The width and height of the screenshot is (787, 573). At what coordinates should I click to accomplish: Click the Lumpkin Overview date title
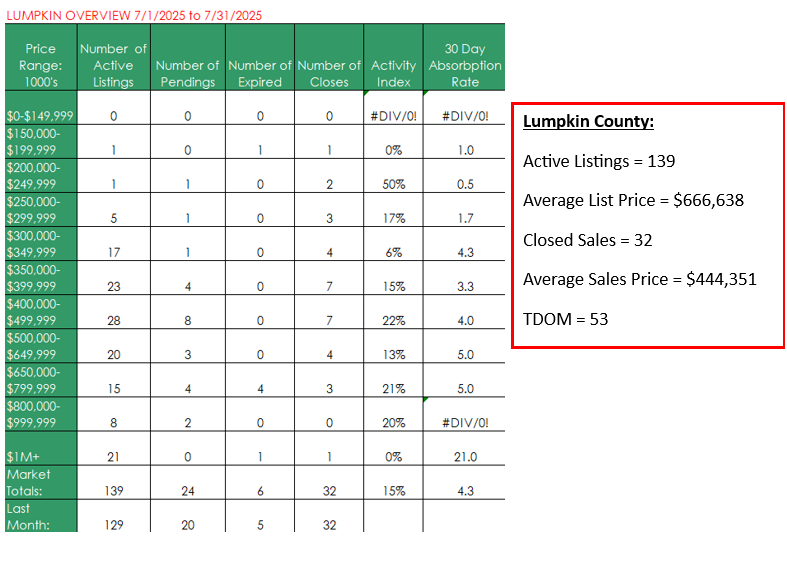tap(134, 16)
